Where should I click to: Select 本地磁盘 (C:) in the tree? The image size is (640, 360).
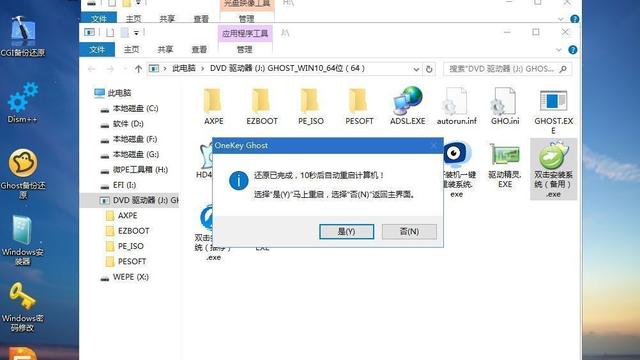129,109
